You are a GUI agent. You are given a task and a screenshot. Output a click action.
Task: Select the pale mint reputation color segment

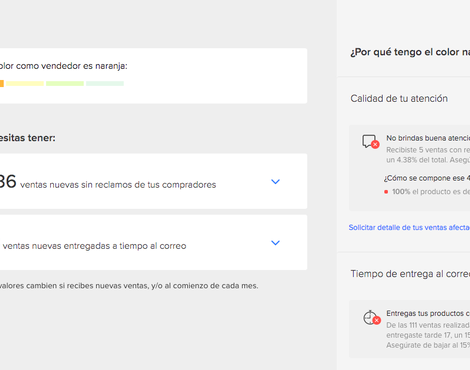(x=105, y=84)
